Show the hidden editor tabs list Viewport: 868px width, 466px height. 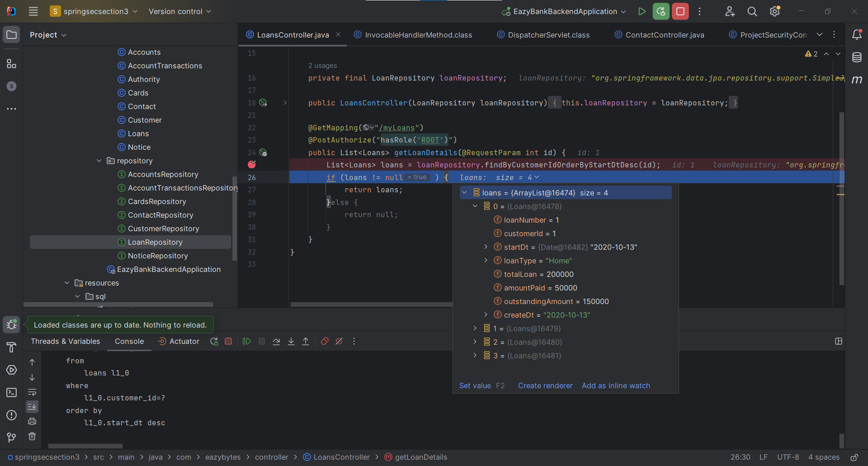click(820, 34)
